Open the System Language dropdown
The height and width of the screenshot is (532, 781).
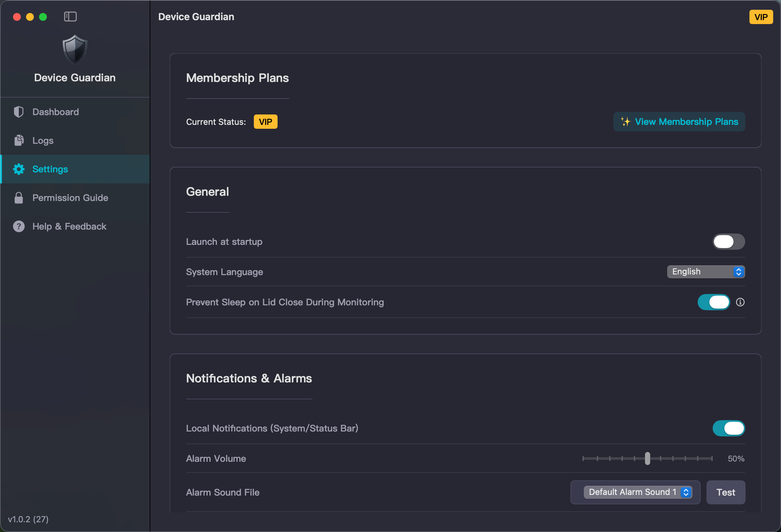pos(706,272)
